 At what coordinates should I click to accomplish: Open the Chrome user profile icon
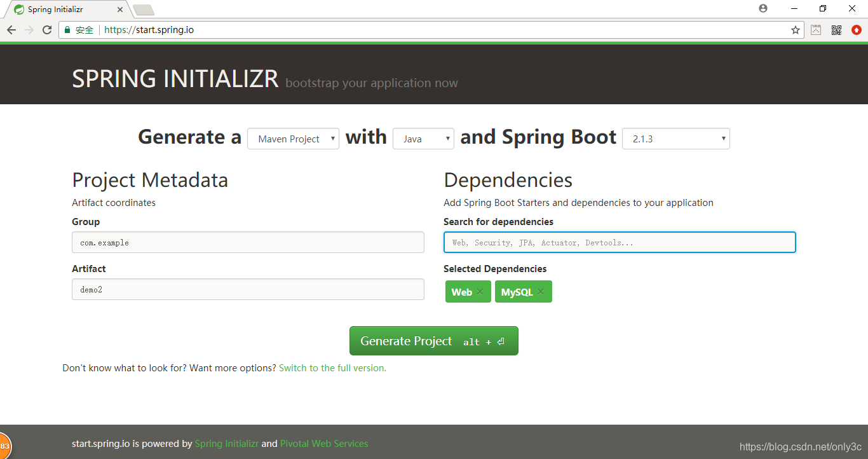[763, 8]
